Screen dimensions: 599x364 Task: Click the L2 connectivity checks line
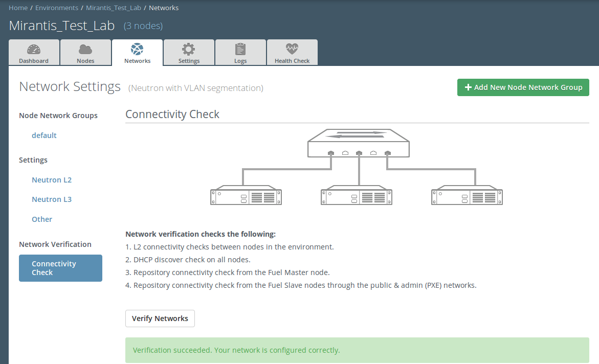pyautogui.click(x=230, y=247)
